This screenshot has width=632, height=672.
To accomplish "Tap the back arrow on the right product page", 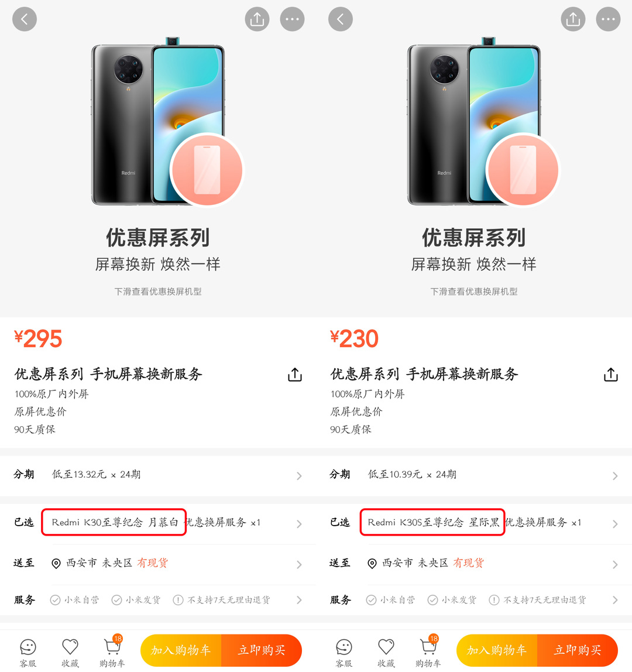I will click(340, 19).
